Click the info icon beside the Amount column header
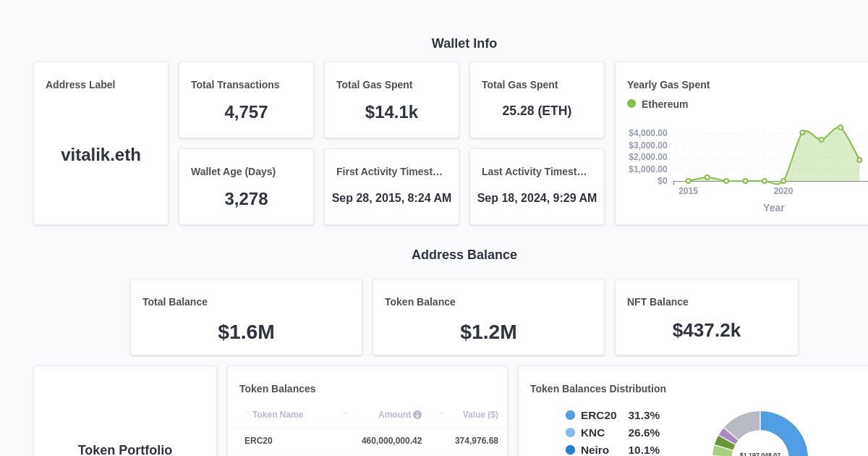868x456 pixels. (417, 415)
